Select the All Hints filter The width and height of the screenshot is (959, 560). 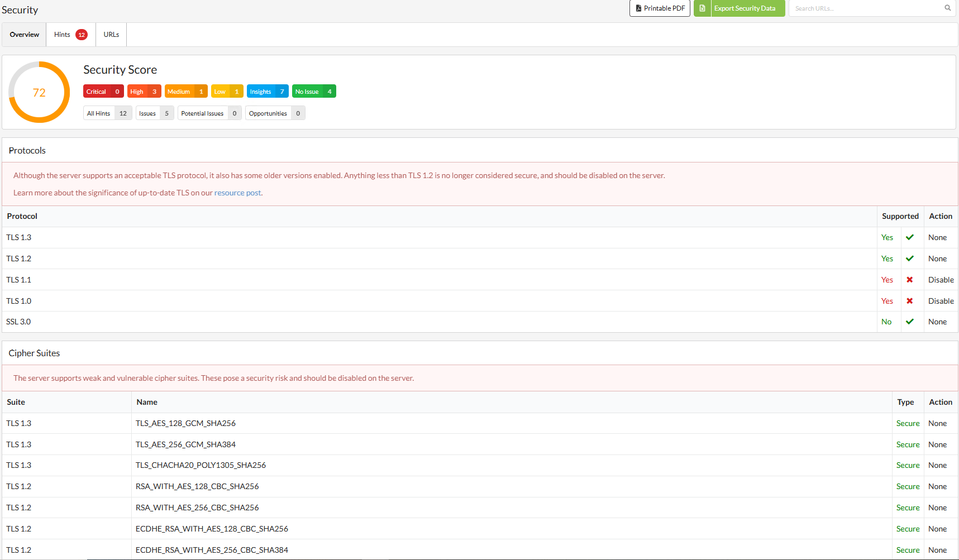click(108, 113)
